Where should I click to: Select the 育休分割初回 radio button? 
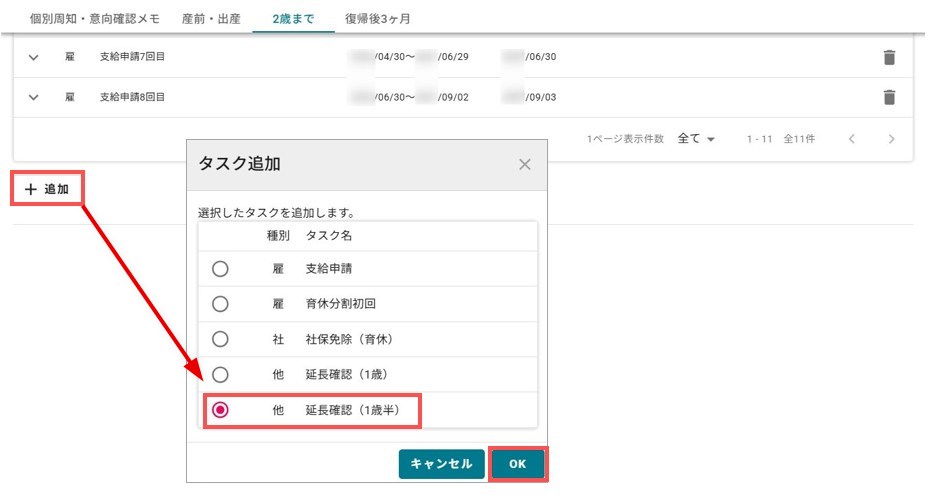220,304
